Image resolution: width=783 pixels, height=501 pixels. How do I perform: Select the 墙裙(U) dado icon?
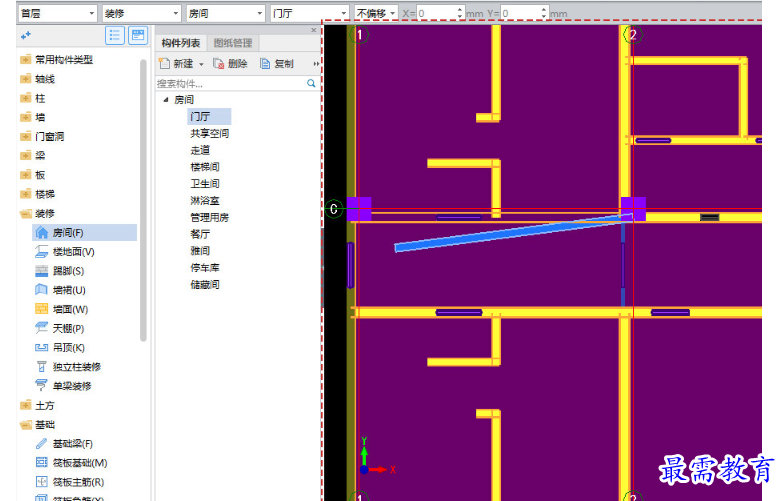click(42, 290)
